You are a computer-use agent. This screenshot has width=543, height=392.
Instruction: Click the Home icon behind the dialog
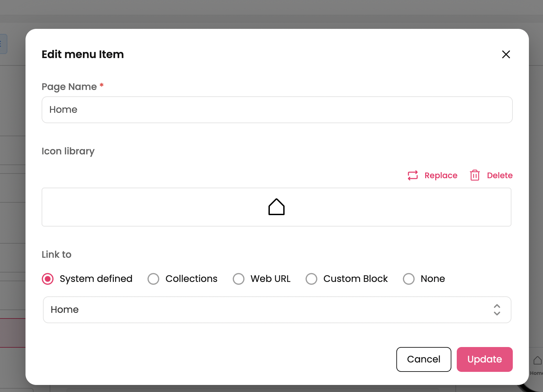(537, 361)
